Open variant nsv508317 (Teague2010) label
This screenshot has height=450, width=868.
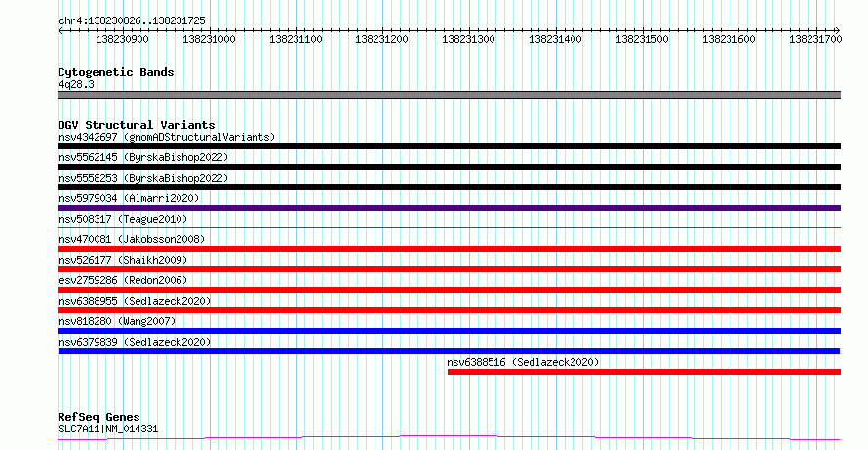[x=123, y=219]
